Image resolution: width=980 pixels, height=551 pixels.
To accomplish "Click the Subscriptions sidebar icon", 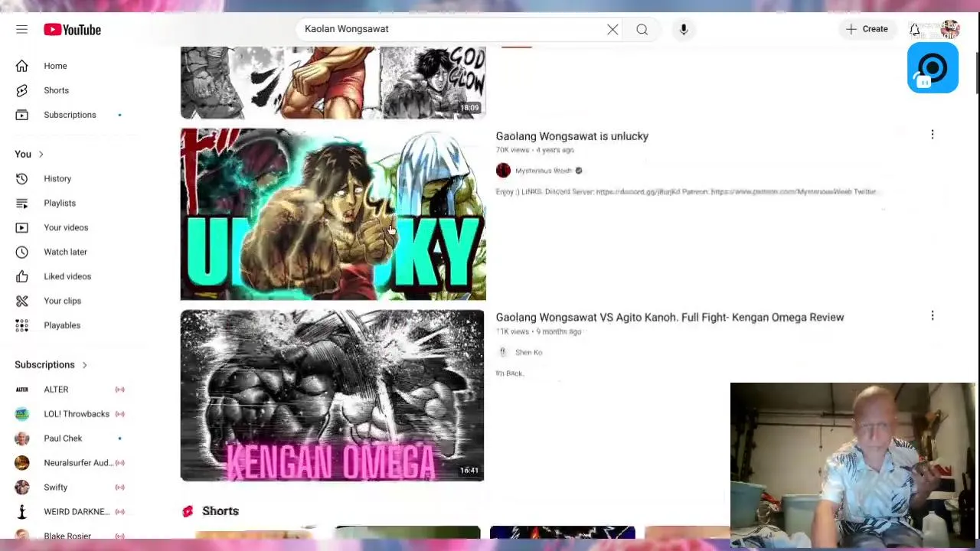I will [21, 115].
